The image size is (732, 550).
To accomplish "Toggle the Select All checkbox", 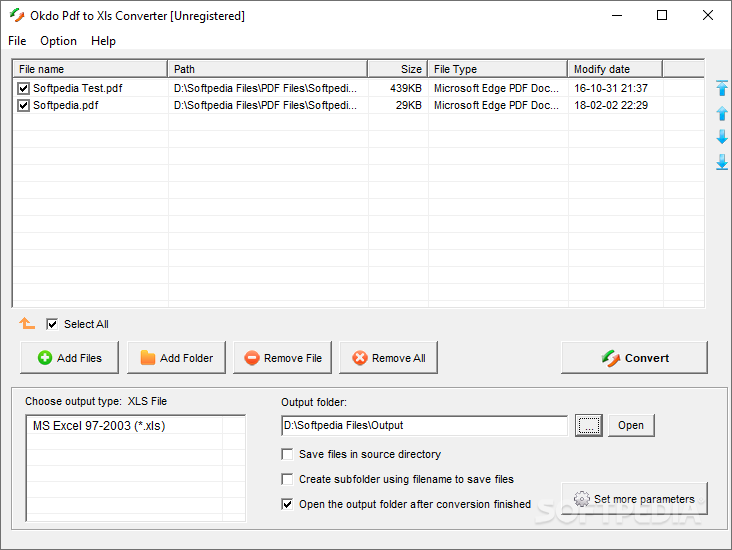I will pos(52,324).
